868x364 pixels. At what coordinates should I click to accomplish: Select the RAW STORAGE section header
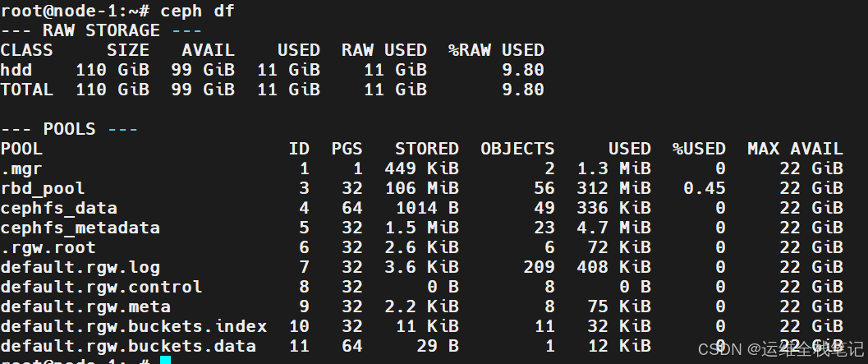point(101,30)
